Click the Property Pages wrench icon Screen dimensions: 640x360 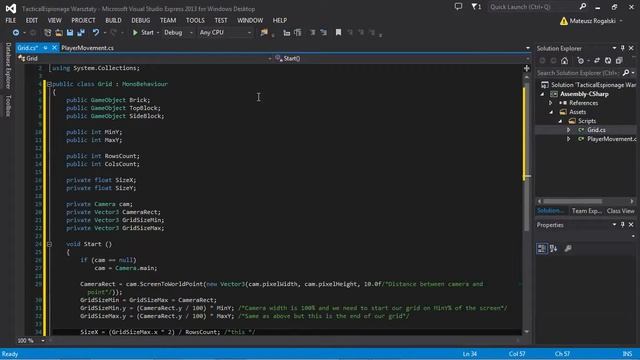click(568, 248)
